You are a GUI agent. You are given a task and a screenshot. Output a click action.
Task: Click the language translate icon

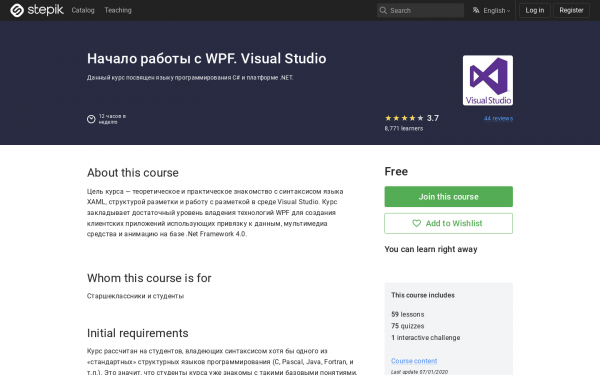click(476, 10)
